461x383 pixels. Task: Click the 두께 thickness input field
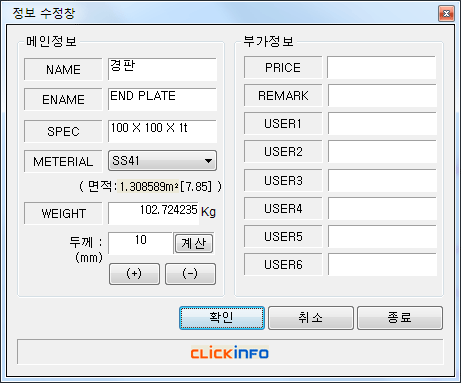point(140,243)
